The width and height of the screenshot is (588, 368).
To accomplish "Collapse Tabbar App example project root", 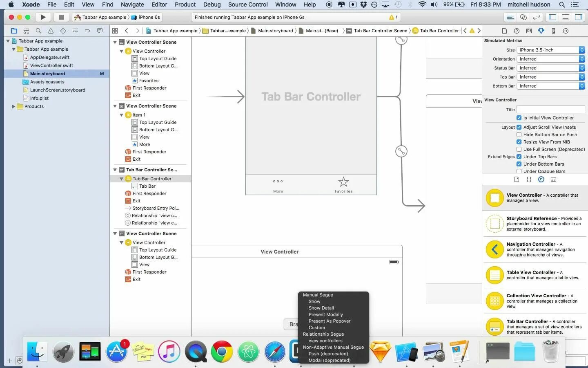I will (8, 41).
